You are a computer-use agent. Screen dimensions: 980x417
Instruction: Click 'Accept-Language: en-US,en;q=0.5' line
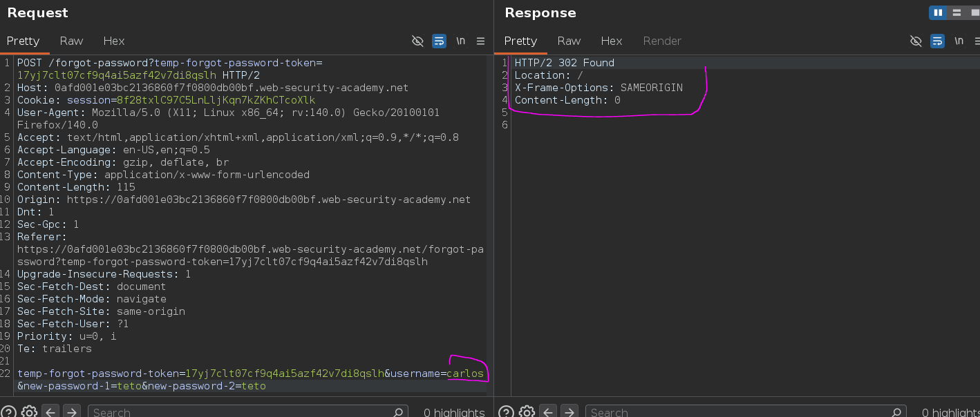click(113, 150)
